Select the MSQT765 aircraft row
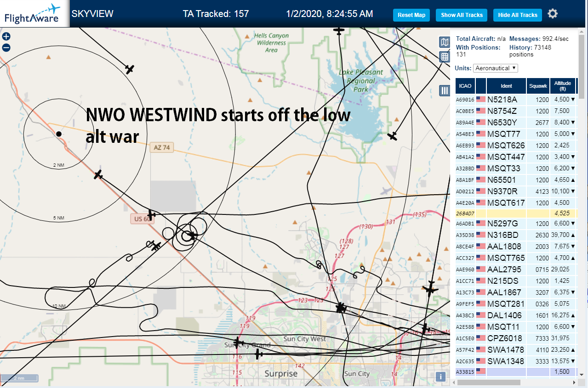This screenshot has height=388, width=588. (x=516, y=258)
